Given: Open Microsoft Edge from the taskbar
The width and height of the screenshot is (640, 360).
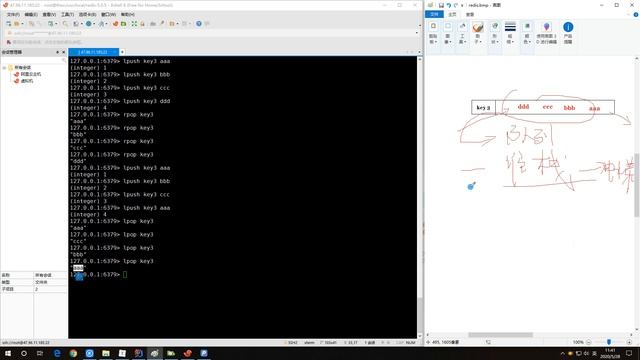Looking at the screenshot, I should coord(57,353).
